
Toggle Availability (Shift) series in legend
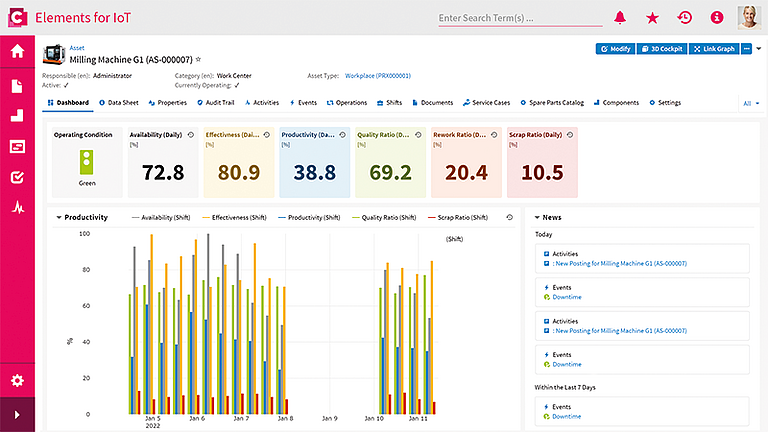(x=161, y=217)
